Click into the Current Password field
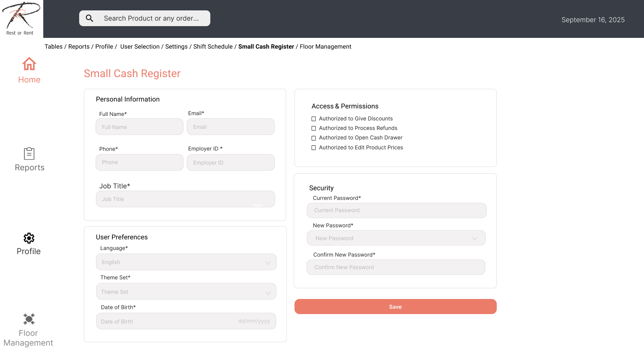The height and width of the screenshot is (362, 644). pyautogui.click(x=396, y=210)
